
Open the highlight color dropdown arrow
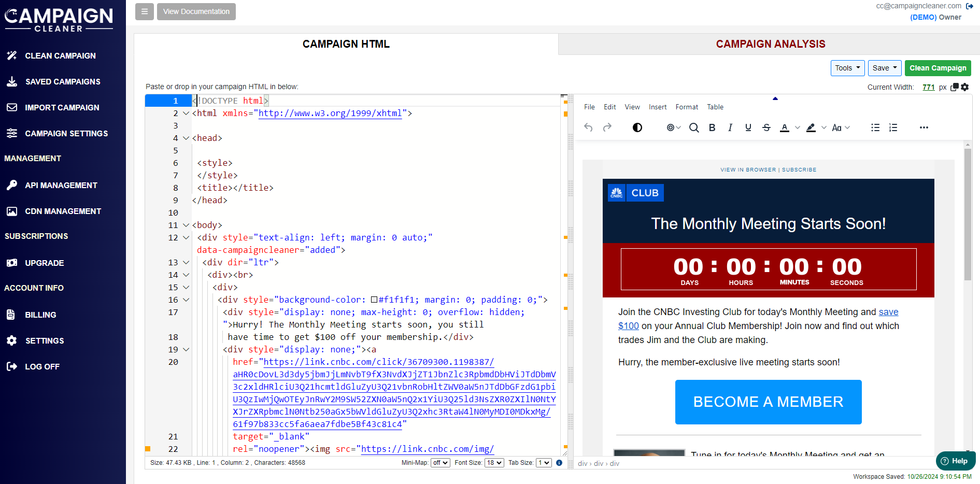coord(824,127)
